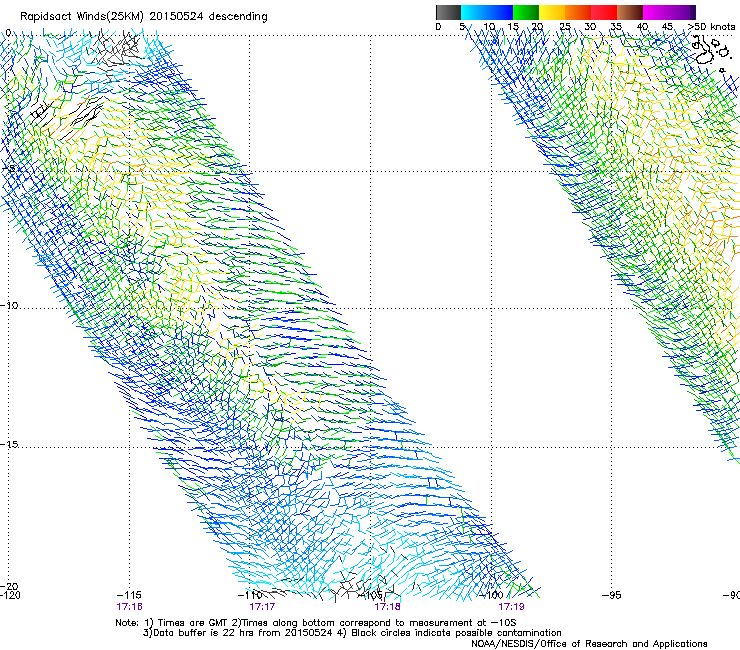This screenshot has width=740, height=650.
Task: Pick the red 30–35 knots legend swatch
Action: [x=604, y=12]
